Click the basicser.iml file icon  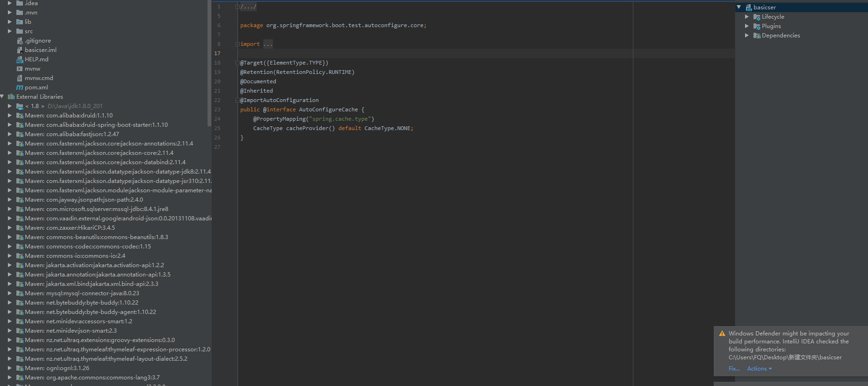pos(20,50)
